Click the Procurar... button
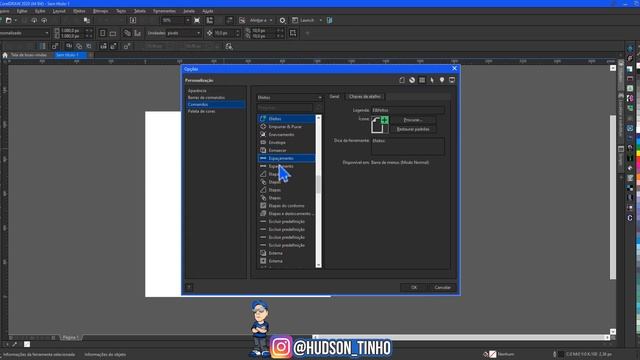The width and height of the screenshot is (640, 360). click(x=413, y=120)
